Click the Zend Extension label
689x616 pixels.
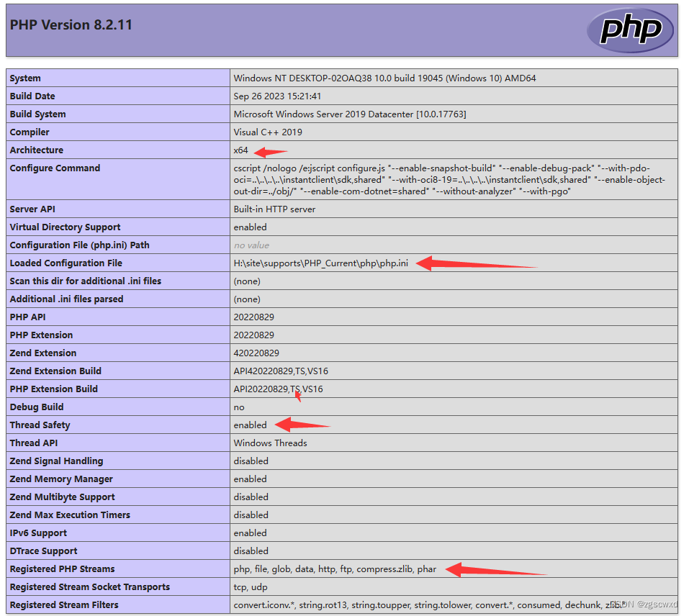43,353
